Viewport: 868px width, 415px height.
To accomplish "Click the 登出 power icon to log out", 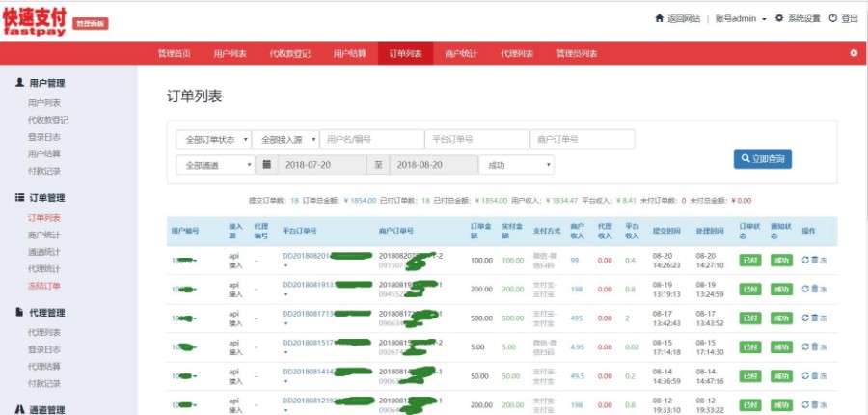I will 843,18.
